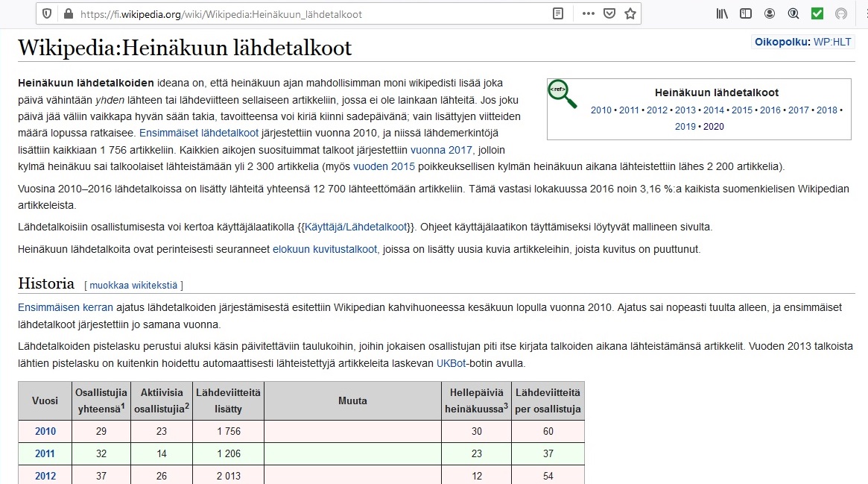
Task: Open the 2017 link in navigation box
Action: point(798,110)
